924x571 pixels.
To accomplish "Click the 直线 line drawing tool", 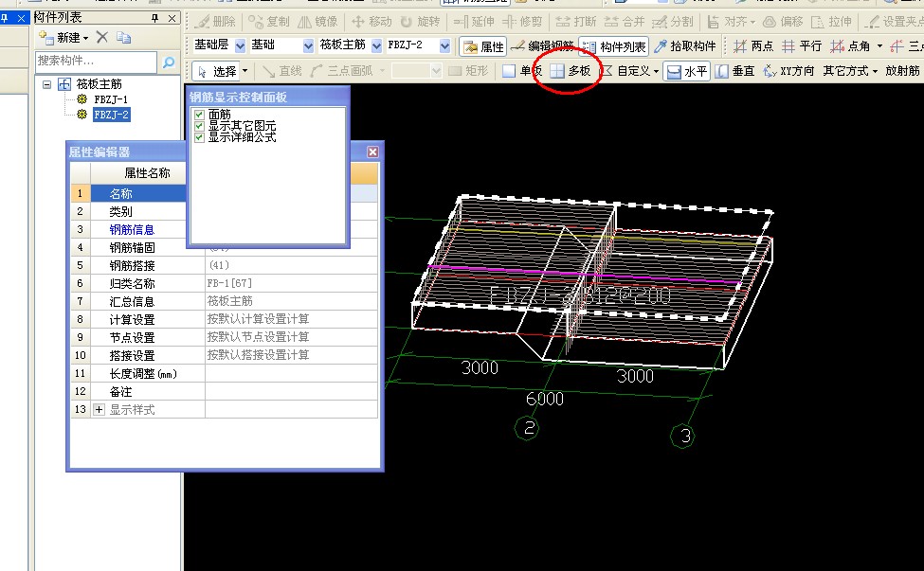I will (x=282, y=71).
